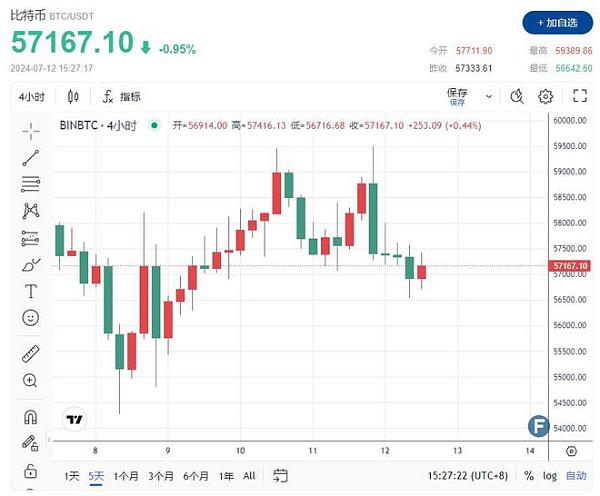Image resolution: width=600 pixels, height=496 pixels.
Task: Expand the dropdown arrow beside 保存
Action: click(x=488, y=97)
